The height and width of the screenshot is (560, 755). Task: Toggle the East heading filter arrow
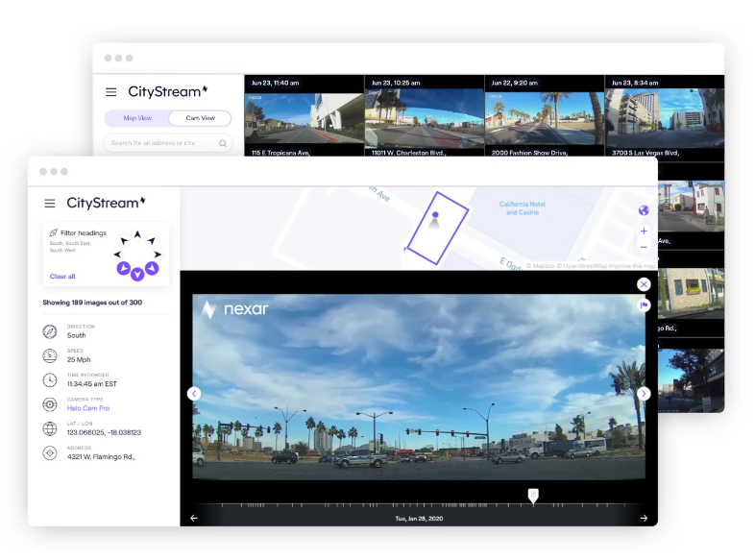click(x=158, y=255)
